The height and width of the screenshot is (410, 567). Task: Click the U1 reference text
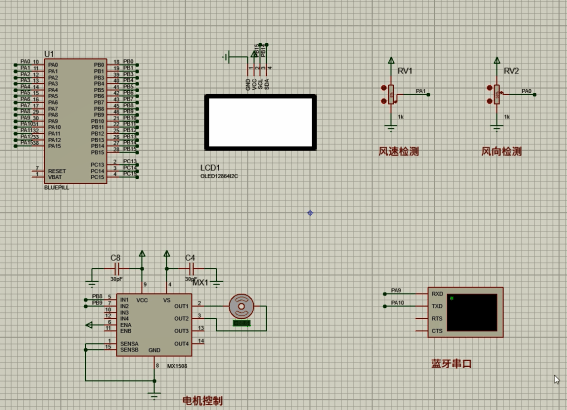[x=49, y=54]
